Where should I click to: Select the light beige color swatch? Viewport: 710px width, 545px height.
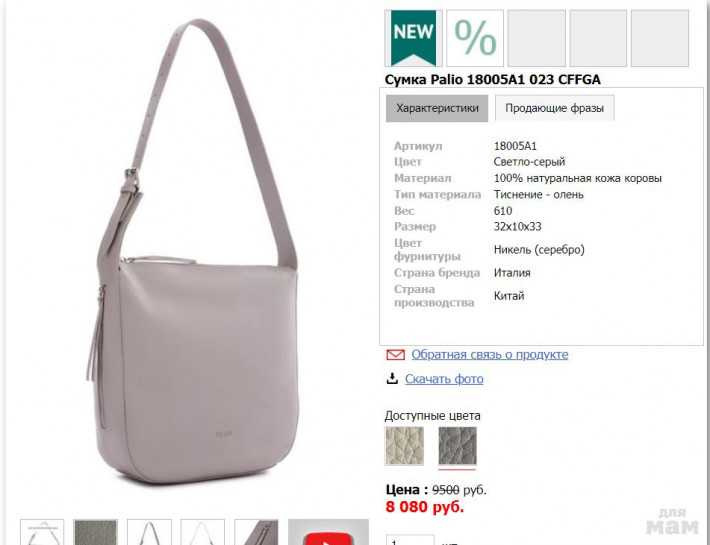coord(404,446)
